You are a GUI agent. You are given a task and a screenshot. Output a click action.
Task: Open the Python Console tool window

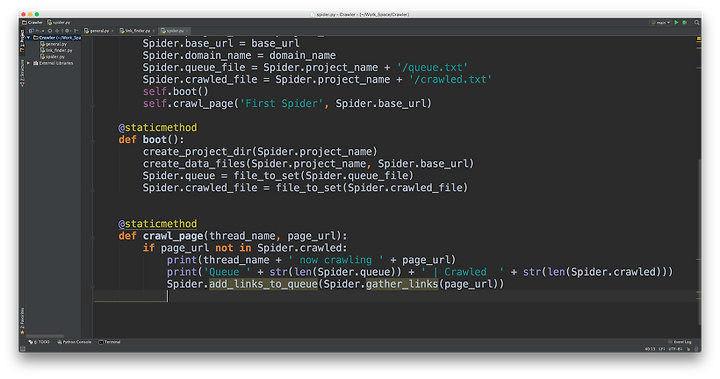[74, 342]
